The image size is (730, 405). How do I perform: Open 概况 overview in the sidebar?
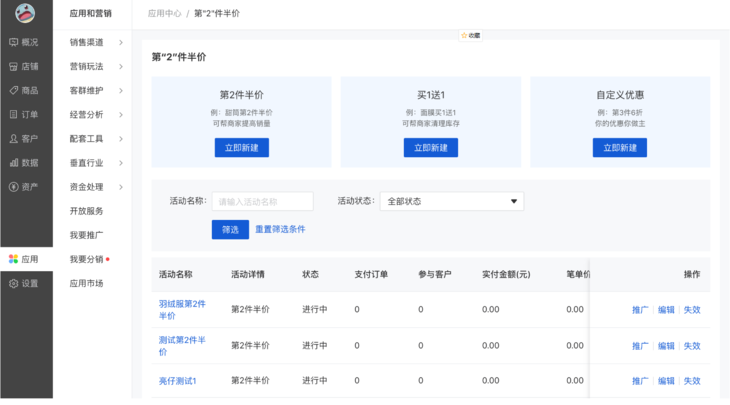(x=24, y=42)
